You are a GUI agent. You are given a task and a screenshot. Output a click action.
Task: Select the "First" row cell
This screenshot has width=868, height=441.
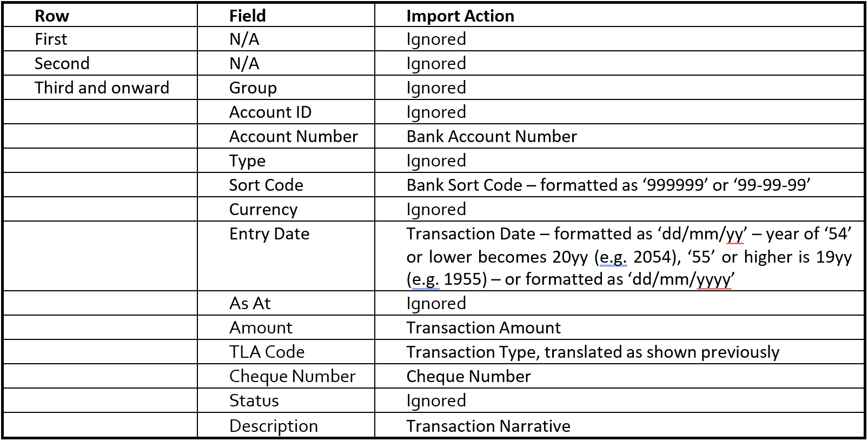[51, 39]
